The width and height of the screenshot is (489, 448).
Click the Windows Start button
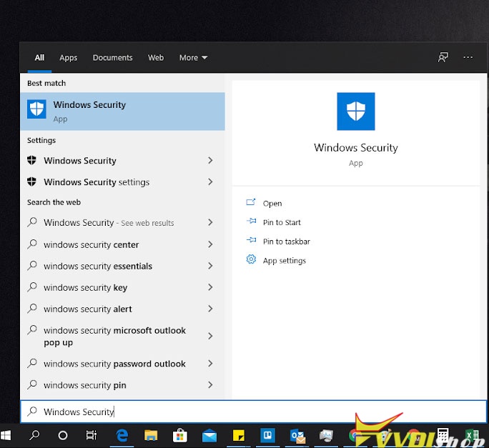[x=6, y=436]
